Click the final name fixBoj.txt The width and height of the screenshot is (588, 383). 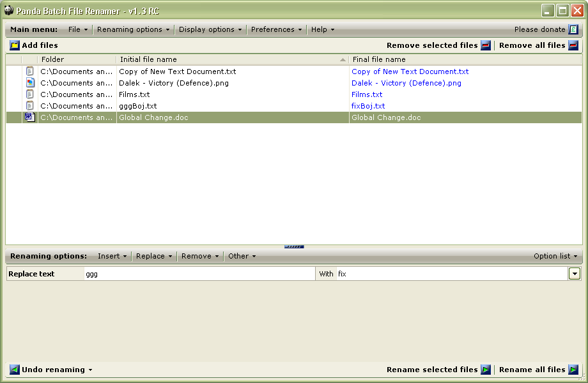(368, 106)
